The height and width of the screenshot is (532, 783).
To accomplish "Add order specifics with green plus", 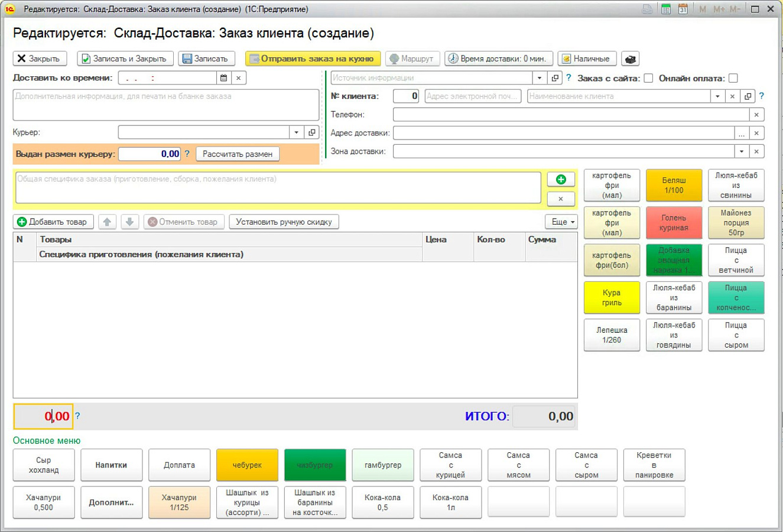I will 561,180.
